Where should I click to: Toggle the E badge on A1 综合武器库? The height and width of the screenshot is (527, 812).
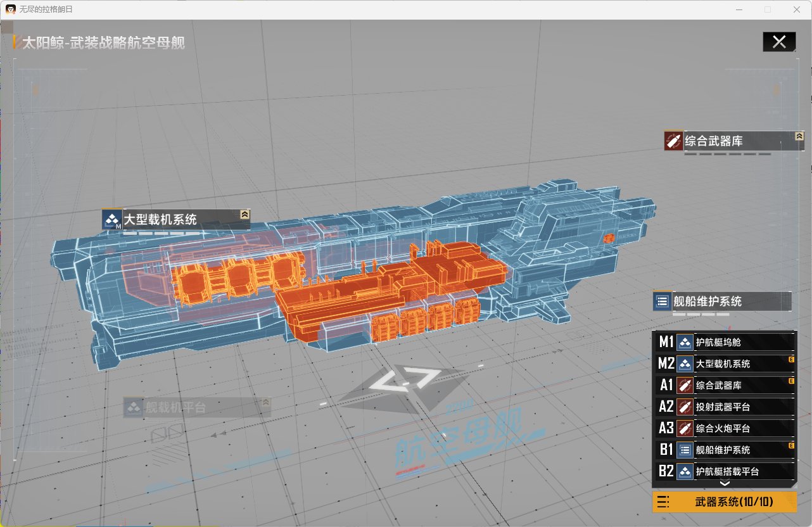pyautogui.click(x=791, y=381)
